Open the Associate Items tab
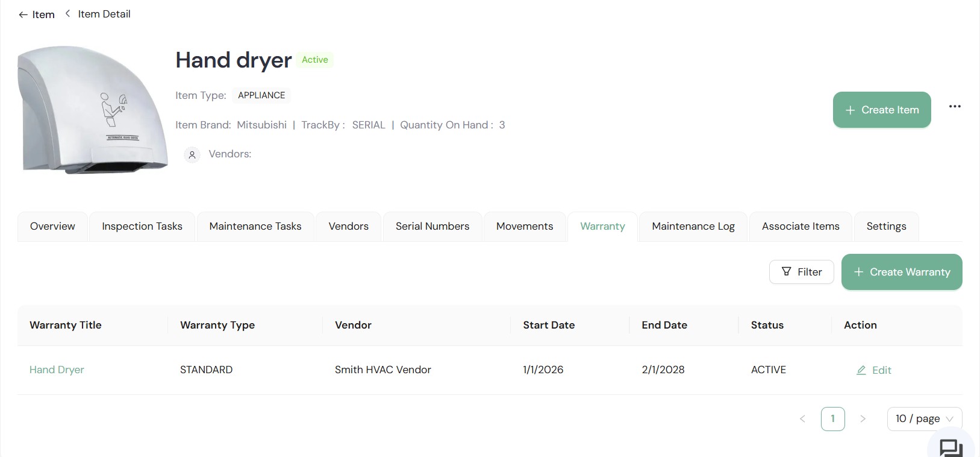The image size is (980, 457). 801,226
